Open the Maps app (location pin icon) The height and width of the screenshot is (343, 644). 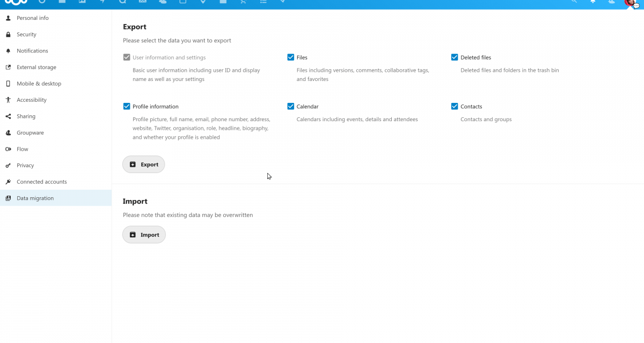pos(203,3)
